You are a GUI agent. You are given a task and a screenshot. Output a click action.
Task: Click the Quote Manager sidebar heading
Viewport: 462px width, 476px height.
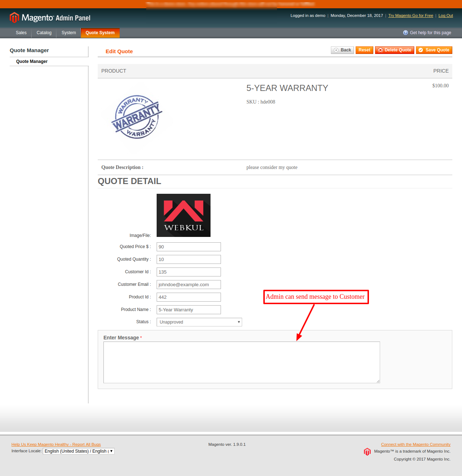29,50
